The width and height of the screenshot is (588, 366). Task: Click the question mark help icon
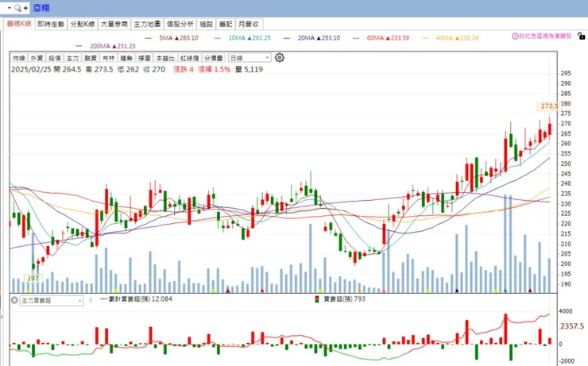click(x=91, y=301)
